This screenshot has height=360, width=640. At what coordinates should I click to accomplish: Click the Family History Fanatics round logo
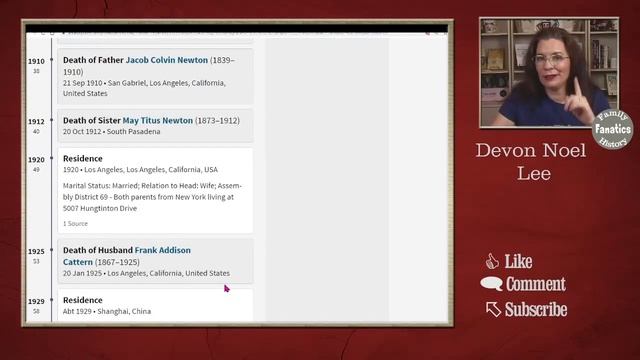(x=612, y=129)
